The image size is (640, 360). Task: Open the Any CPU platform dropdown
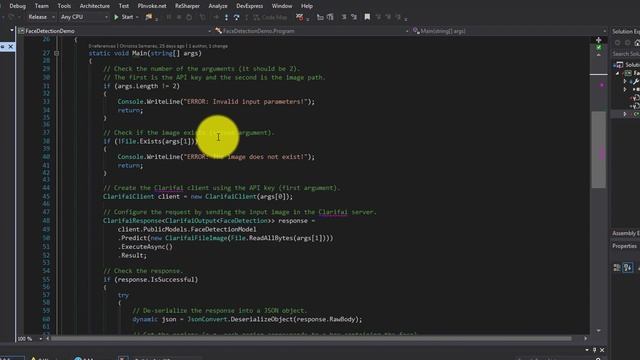pyautogui.click(x=84, y=17)
